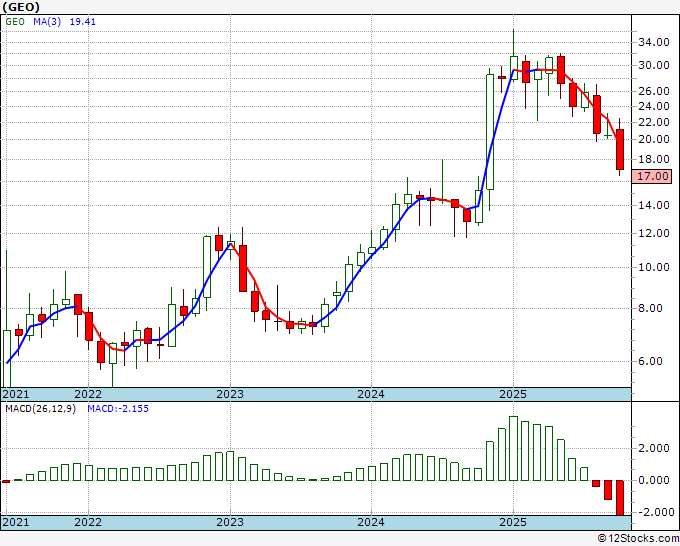Click the last red candlestick on the chart
680x546 pixels.
[x=620, y=149]
